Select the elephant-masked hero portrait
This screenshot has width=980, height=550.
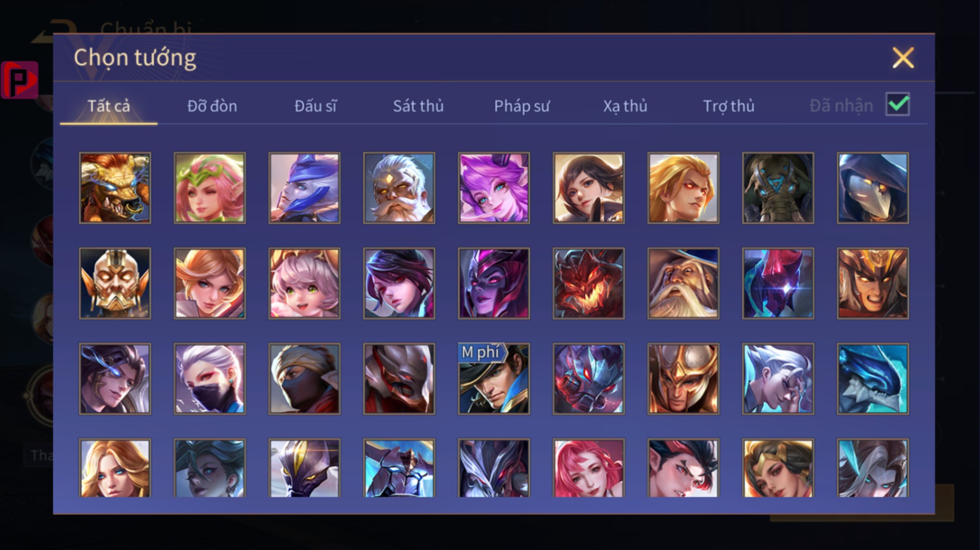click(x=778, y=188)
